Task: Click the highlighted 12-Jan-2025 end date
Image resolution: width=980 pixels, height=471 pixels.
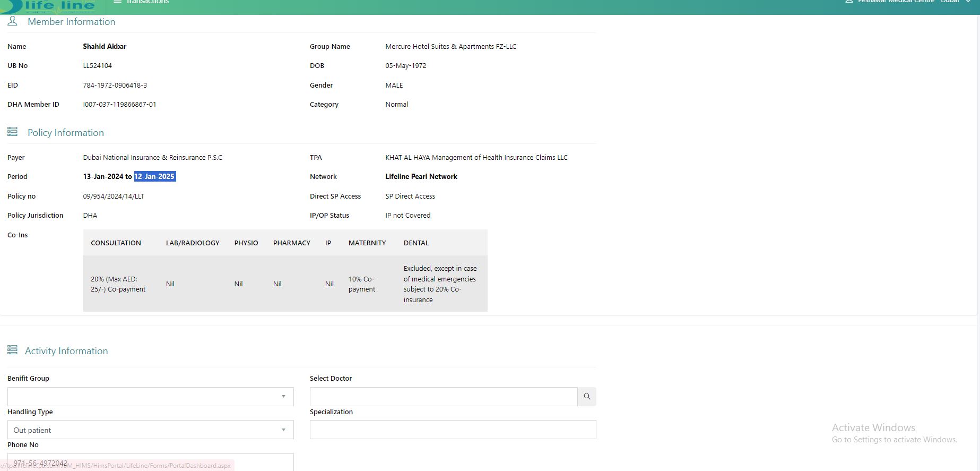Action: point(154,177)
